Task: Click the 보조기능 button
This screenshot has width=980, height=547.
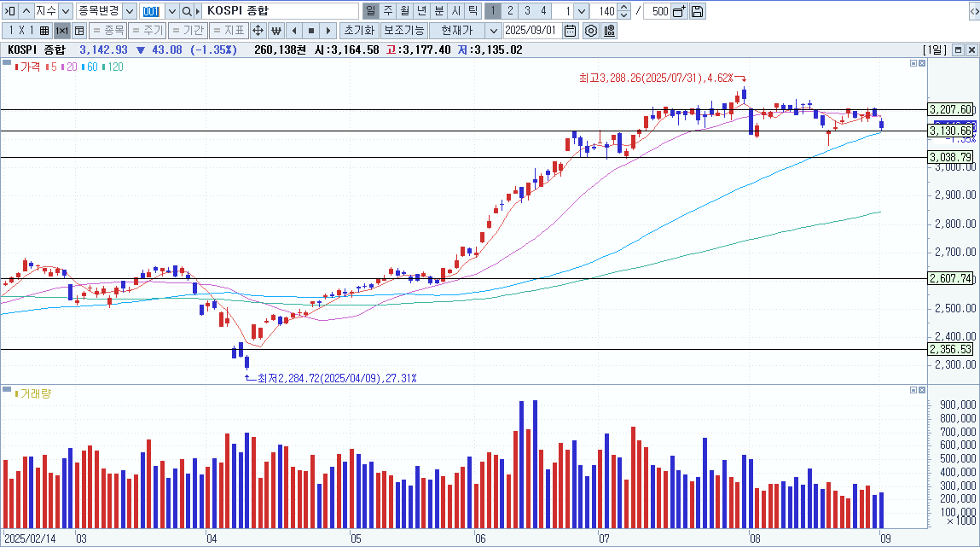Action: point(403,30)
